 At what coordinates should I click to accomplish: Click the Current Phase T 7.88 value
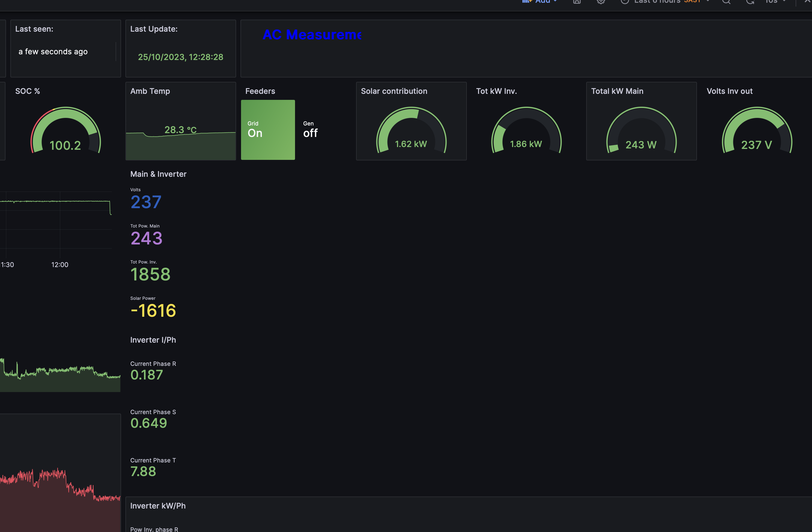pos(143,471)
